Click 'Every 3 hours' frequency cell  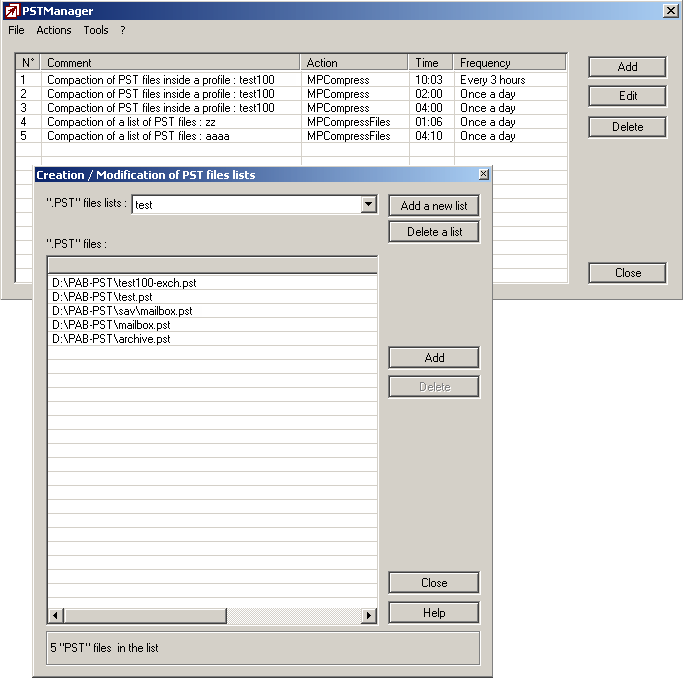click(x=511, y=80)
